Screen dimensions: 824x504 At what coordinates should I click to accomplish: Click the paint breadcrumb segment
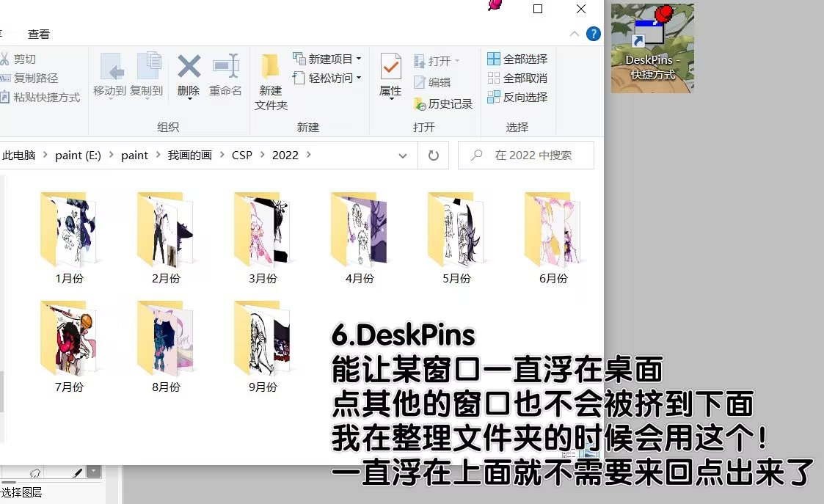point(134,155)
